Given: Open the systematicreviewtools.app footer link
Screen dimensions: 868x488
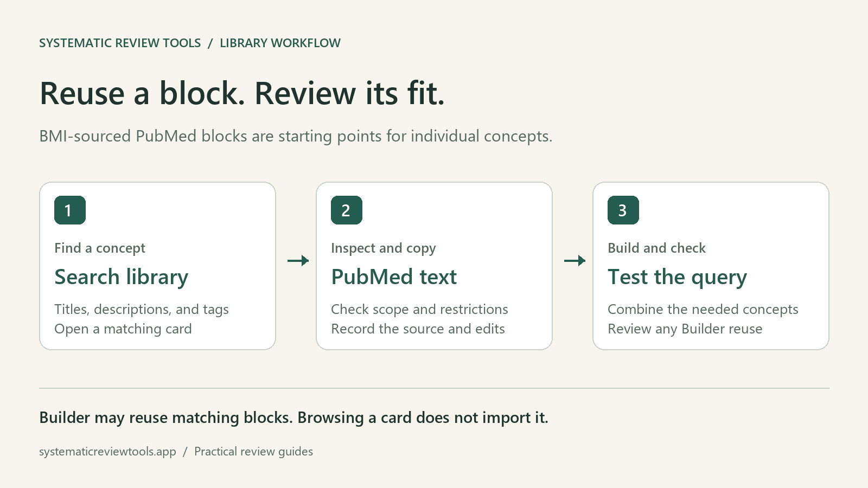Looking at the screenshot, I should tap(107, 452).
